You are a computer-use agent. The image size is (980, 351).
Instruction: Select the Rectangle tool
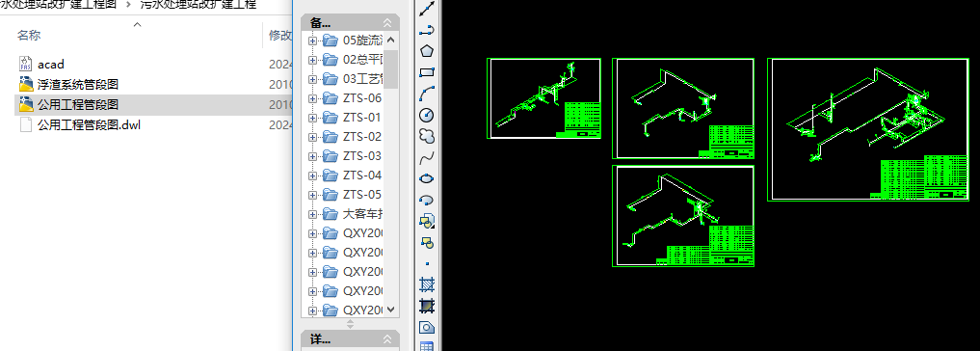coord(427,72)
